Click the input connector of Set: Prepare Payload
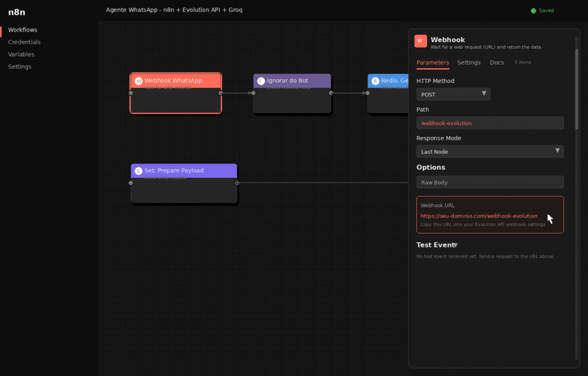Viewport: 588px width, 376px height. 131,183
